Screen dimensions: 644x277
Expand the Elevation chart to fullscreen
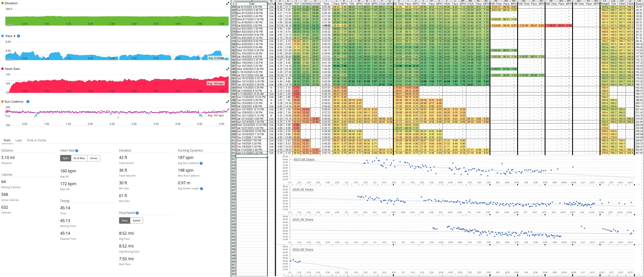(x=228, y=3)
